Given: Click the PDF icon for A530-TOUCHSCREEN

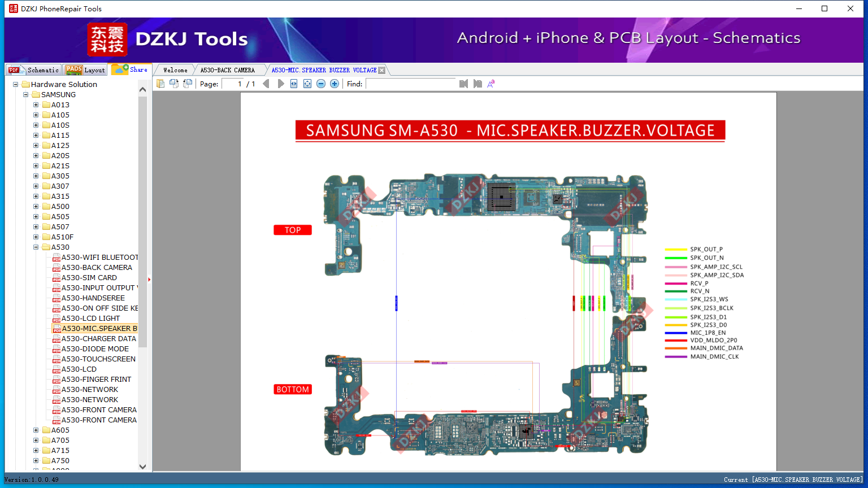Looking at the screenshot, I should pos(57,359).
